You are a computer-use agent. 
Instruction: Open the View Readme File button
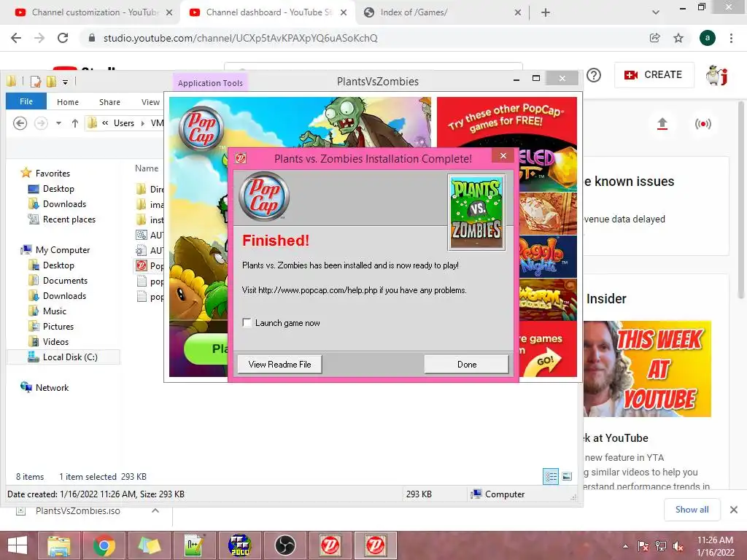[x=279, y=365]
